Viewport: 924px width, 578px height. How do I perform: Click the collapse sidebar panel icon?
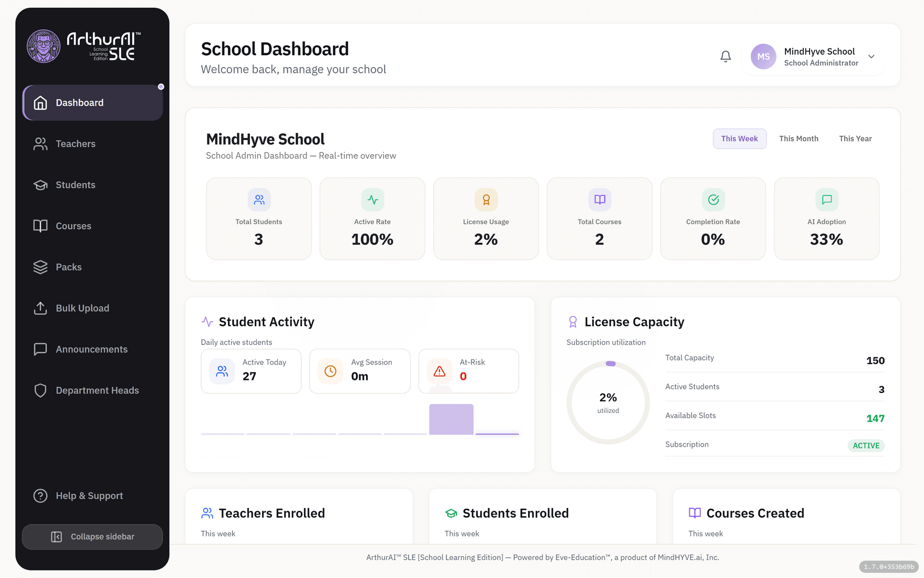56,537
